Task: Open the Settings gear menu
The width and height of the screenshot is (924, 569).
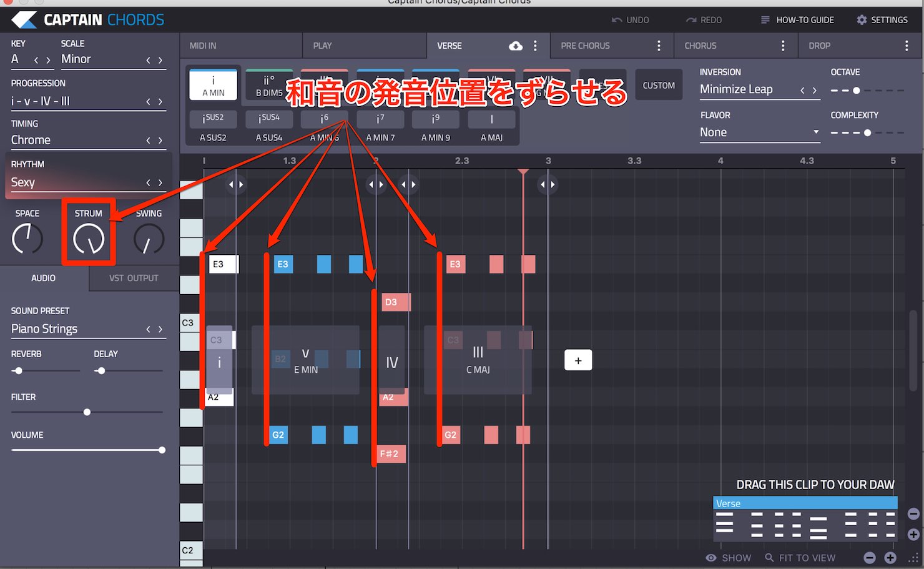Action: [x=862, y=20]
